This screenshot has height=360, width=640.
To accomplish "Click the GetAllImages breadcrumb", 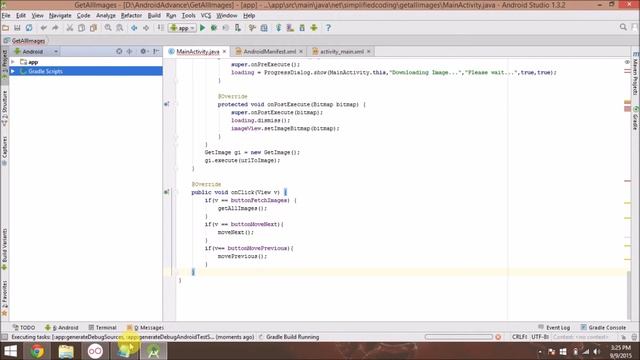I will (24, 41).
